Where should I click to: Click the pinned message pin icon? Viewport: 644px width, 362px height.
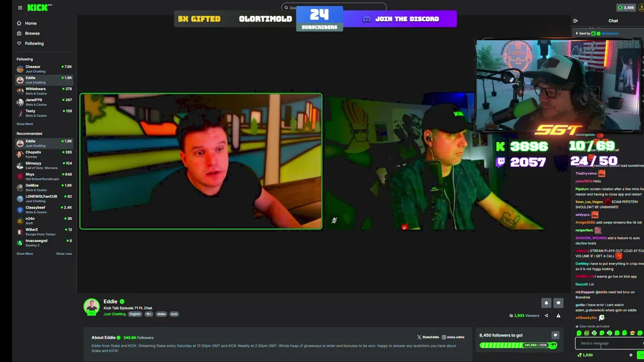click(577, 33)
